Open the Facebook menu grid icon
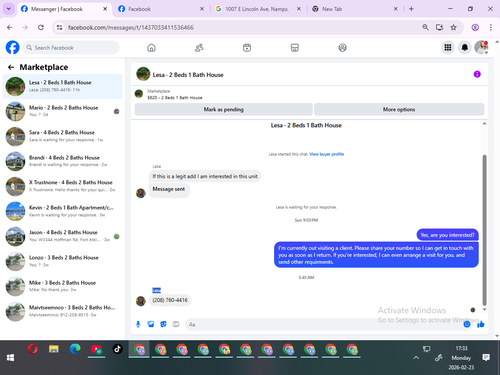The image size is (500, 375). [448, 48]
